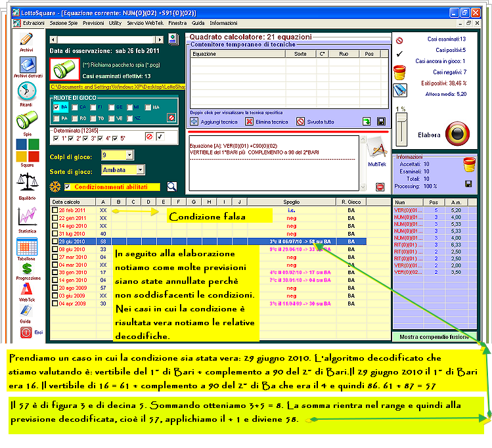
Task: Open Archivi derivati in sidebar
Action: point(28,64)
